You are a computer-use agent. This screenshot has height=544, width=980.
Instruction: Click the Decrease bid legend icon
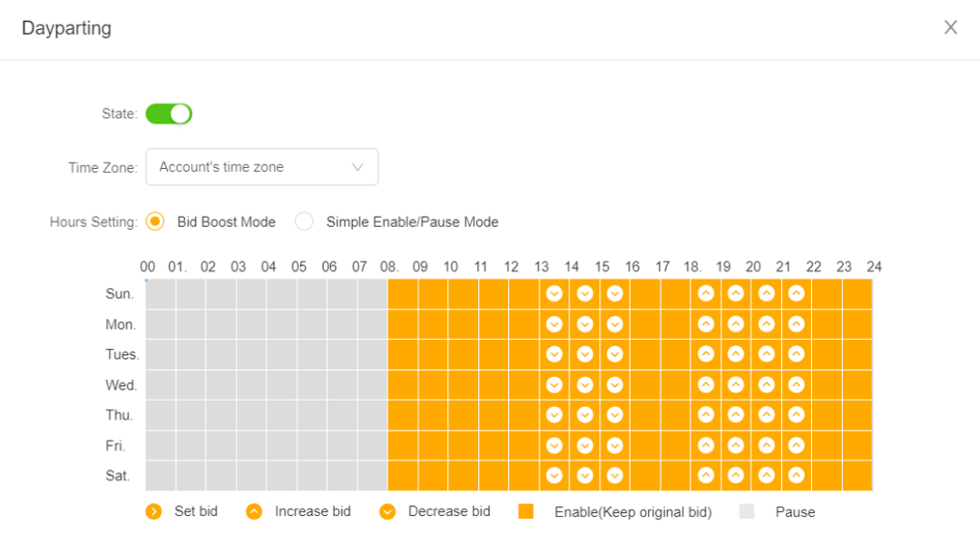[387, 512]
